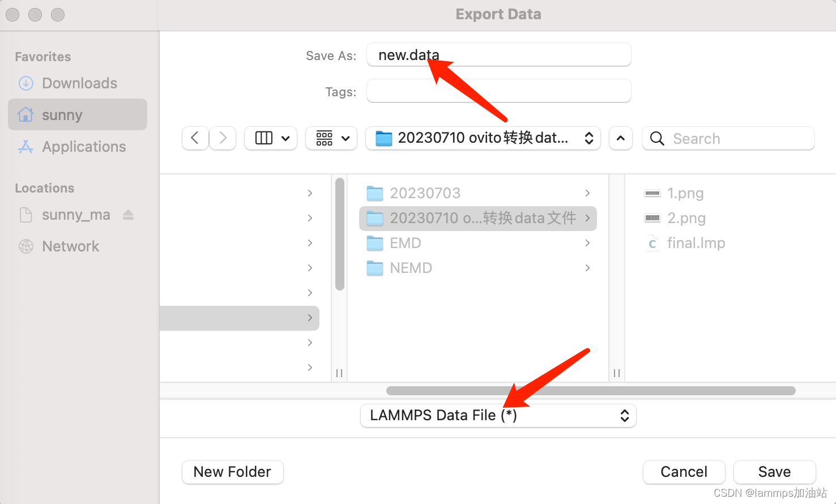Click the search magnifier icon
Viewport: 836px width, 504px height.
coord(657,138)
